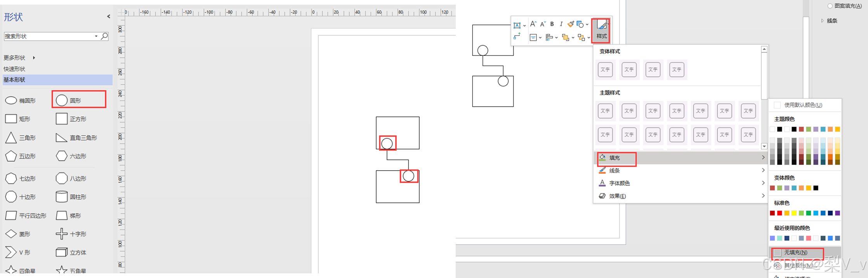Select the 平行四边形 parallelogram shape
The image size is (868, 278).
pos(26,215)
